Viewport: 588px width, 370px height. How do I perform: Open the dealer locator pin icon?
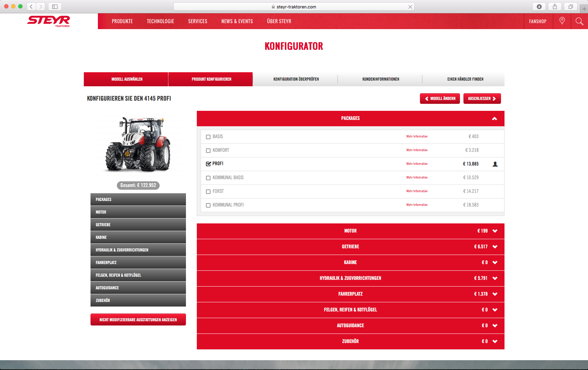562,21
